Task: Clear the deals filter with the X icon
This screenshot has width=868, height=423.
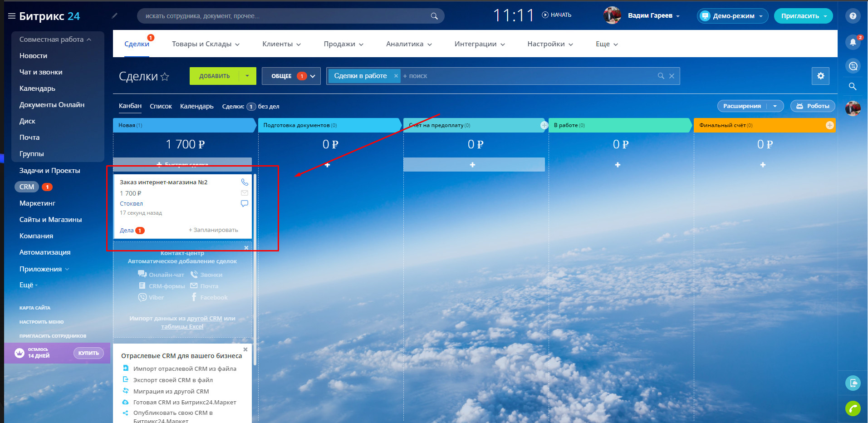Action: pos(672,76)
